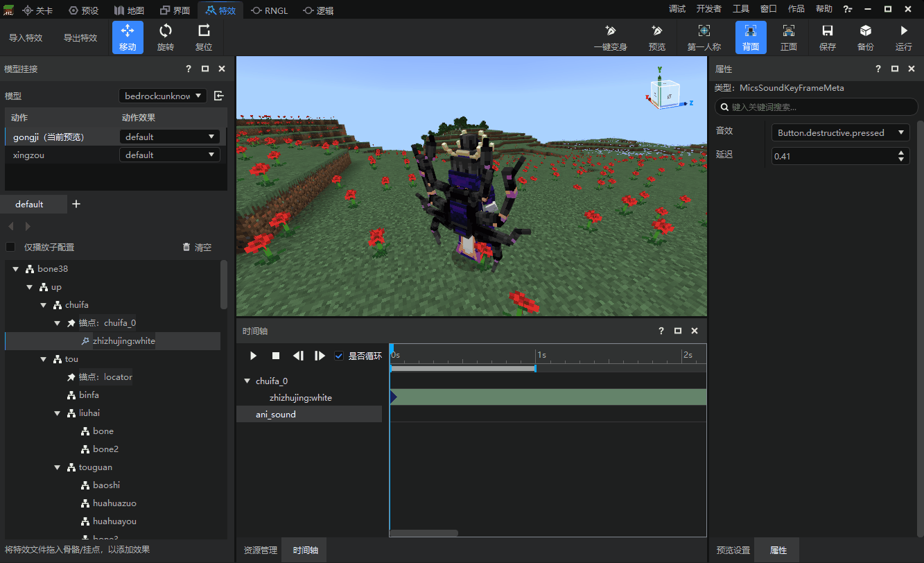Click the 复位 reset tool
The image size is (924, 563).
204,37
